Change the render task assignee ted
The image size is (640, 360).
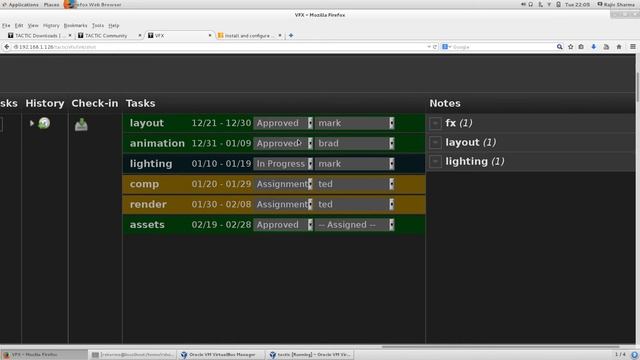point(355,204)
